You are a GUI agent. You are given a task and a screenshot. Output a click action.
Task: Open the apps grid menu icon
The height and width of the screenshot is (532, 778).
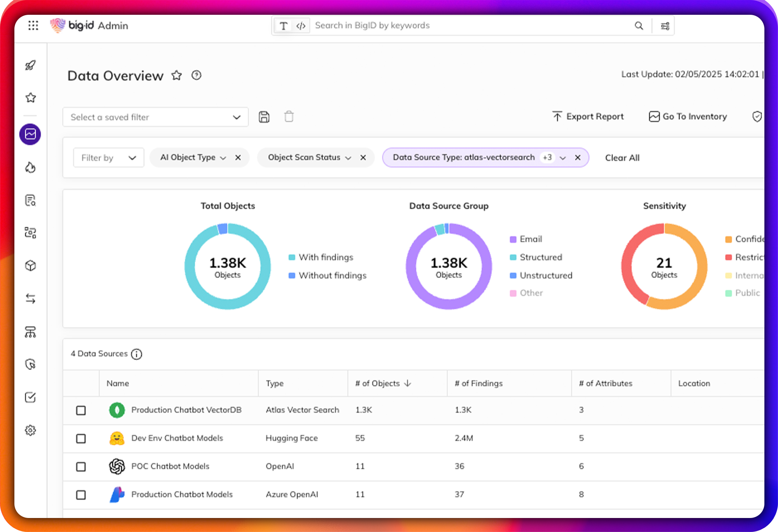[33, 26]
